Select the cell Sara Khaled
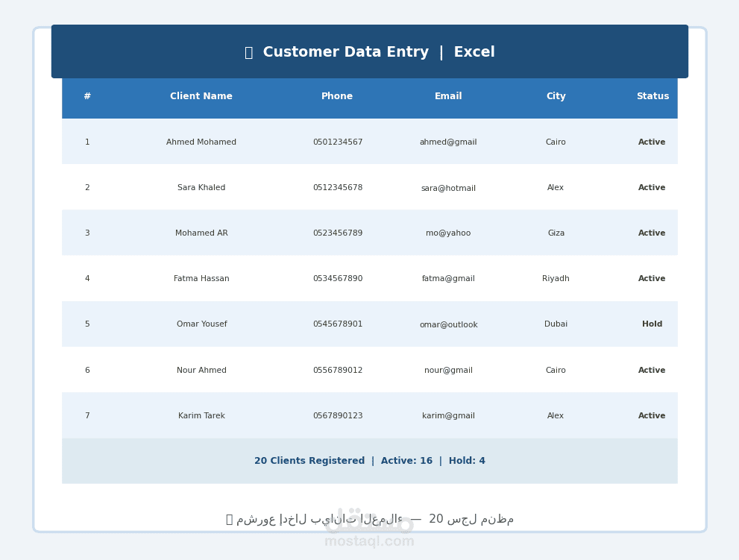Viewport: 739px width, 560px height. tap(201, 188)
